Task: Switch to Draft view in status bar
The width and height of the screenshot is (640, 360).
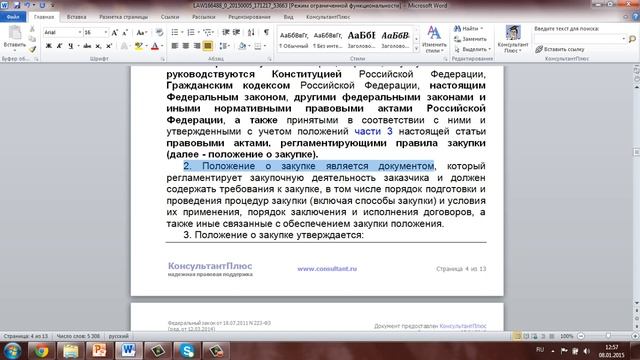Action: pos(552,336)
